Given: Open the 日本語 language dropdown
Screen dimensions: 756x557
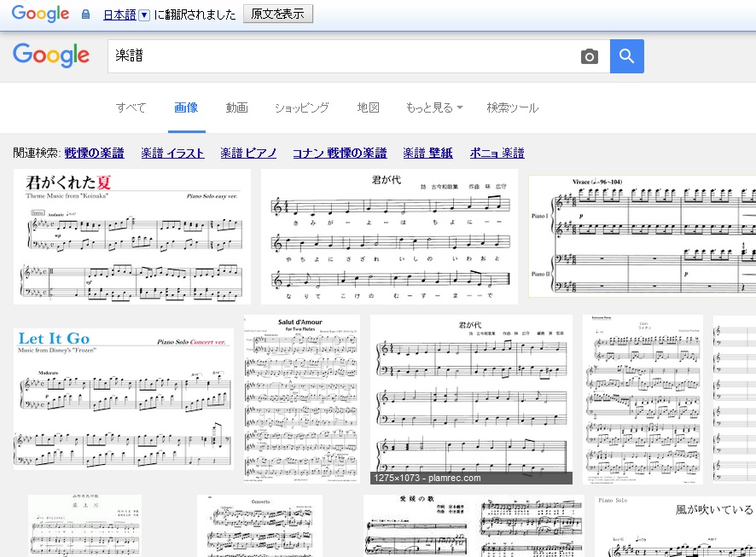Looking at the screenshot, I should 143,15.
